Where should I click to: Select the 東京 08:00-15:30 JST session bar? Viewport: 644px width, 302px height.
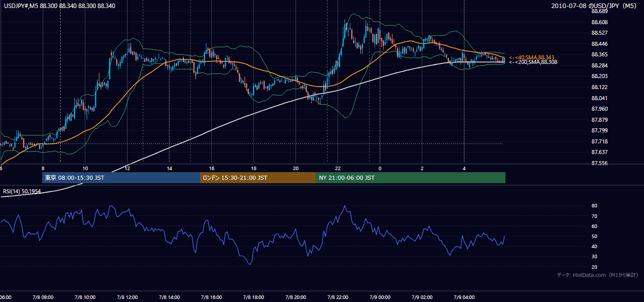coord(121,178)
